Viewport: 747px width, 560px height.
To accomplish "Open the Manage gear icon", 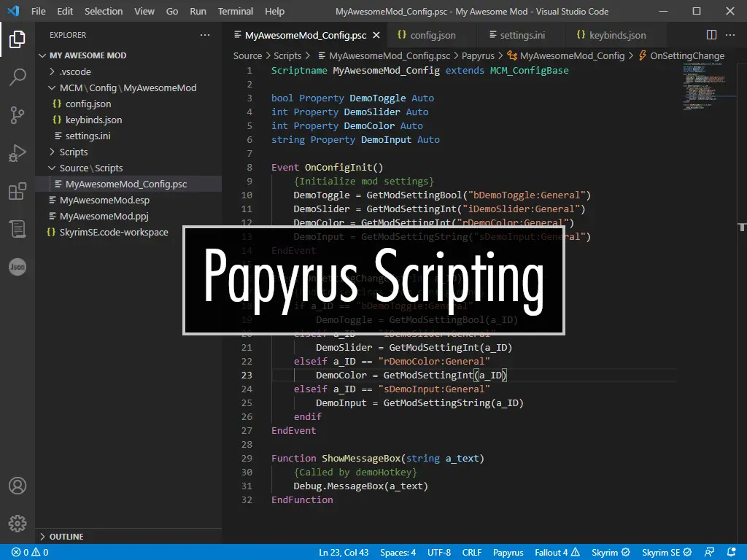I will click(18, 523).
